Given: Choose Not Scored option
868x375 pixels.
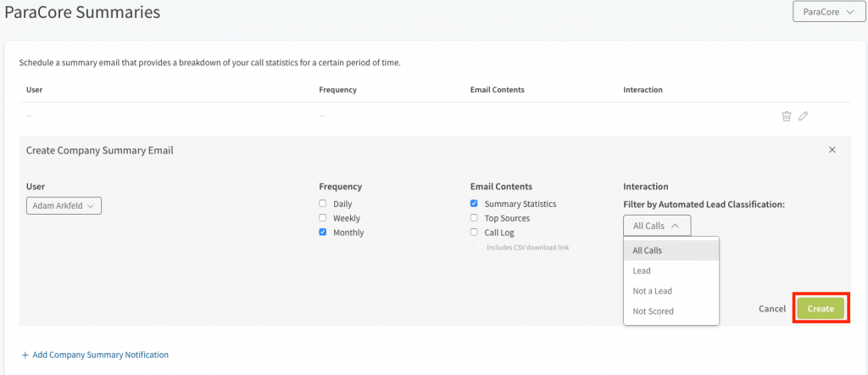Looking at the screenshot, I should click(671, 311).
